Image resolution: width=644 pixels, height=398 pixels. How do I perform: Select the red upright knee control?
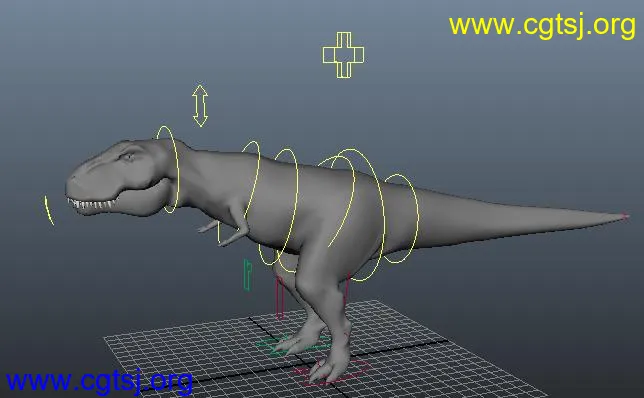pyautogui.click(x=280, y=297)
